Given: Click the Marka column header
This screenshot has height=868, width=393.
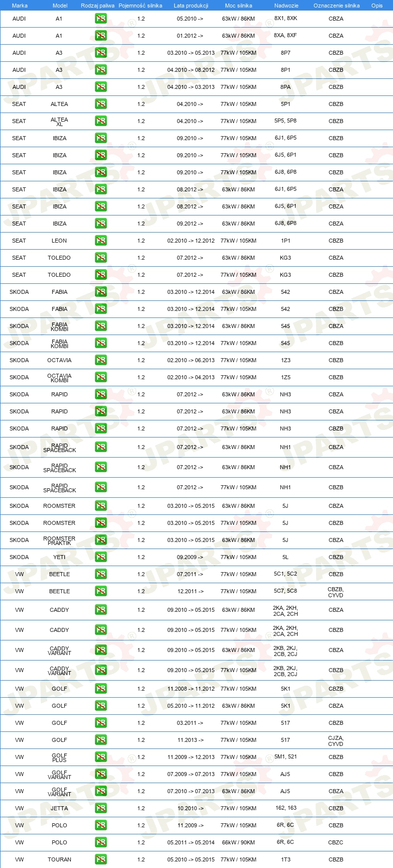Looking at the screenshot, I should pyautogui.click(x=19, y=6).
